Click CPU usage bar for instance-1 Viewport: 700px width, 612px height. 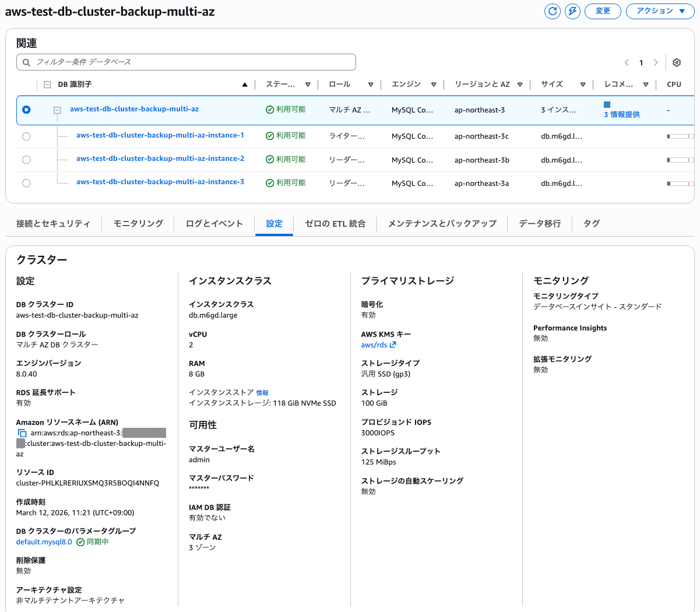pos(680,136)
